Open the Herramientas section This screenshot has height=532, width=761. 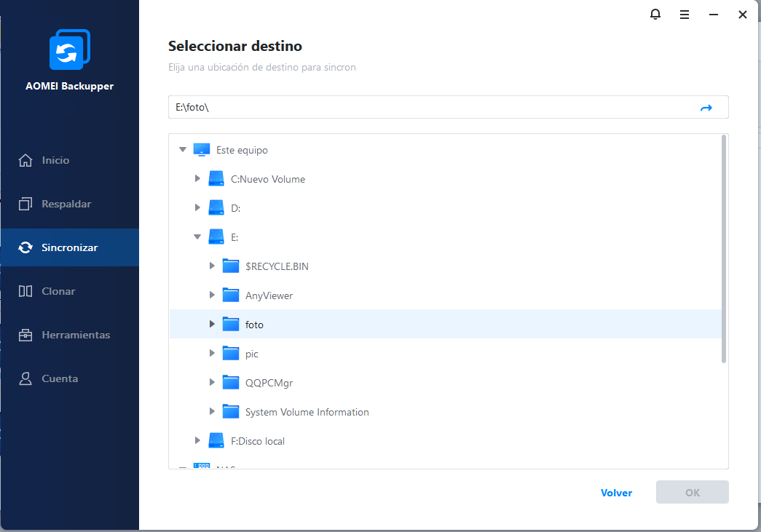coord(70,335)
